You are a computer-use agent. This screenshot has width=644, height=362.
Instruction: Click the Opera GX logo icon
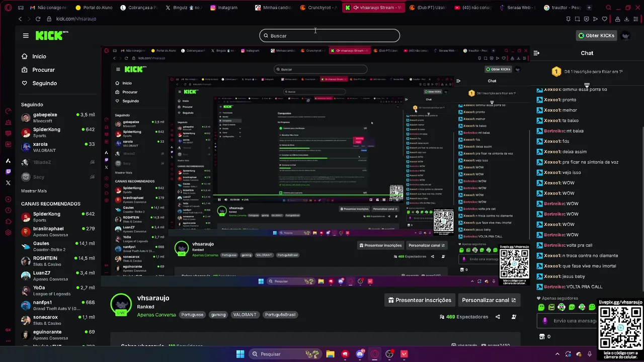click(x=8, y=8)
